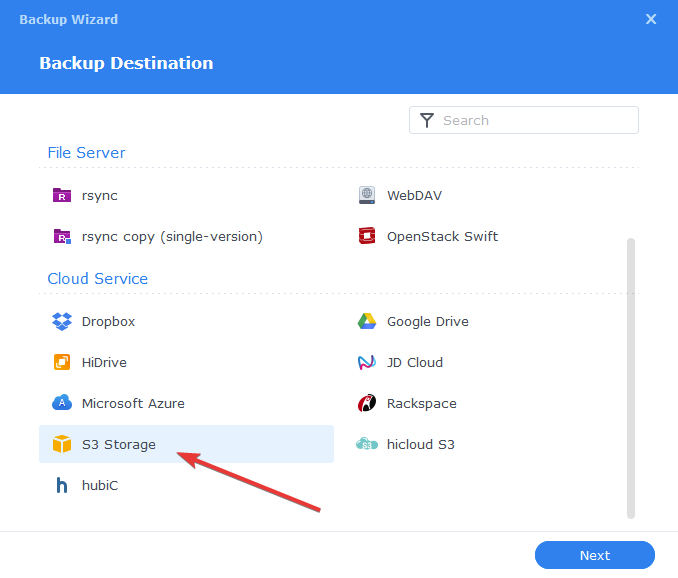Select Microsoft Azure label
Image resolution: width=678 pixels, height=578 pixels.
click(133, 403)
